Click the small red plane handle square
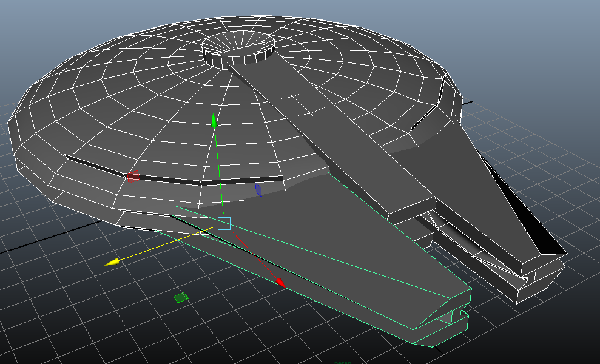 (133, 177)
